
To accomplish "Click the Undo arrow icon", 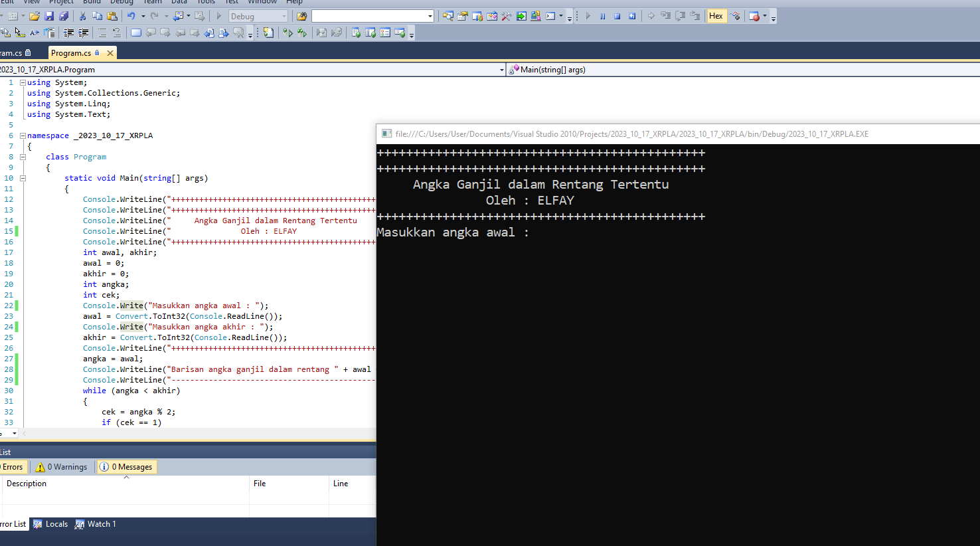I will 131,16.
